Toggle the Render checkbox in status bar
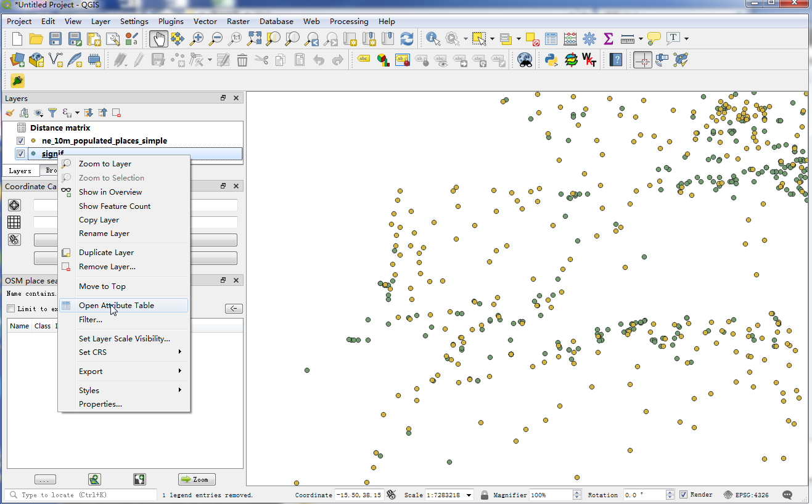812x504 pixels. [683, 495]
